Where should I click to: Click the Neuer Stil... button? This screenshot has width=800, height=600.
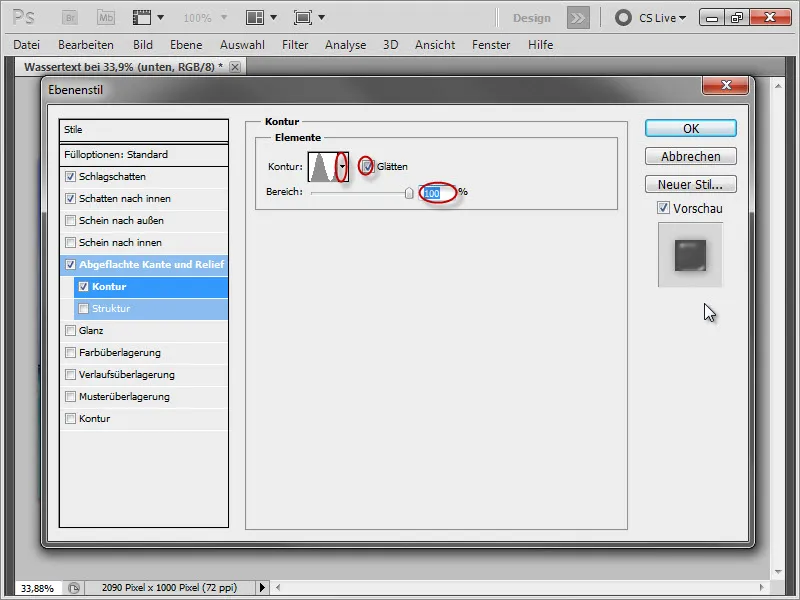click(691, 184)
